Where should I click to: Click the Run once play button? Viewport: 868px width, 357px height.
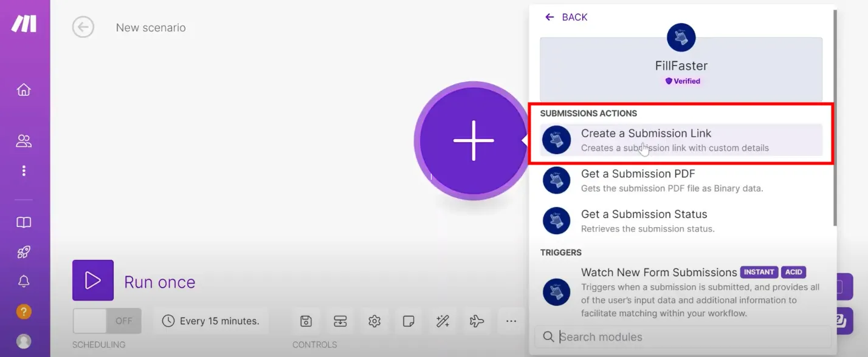point(93,280)
